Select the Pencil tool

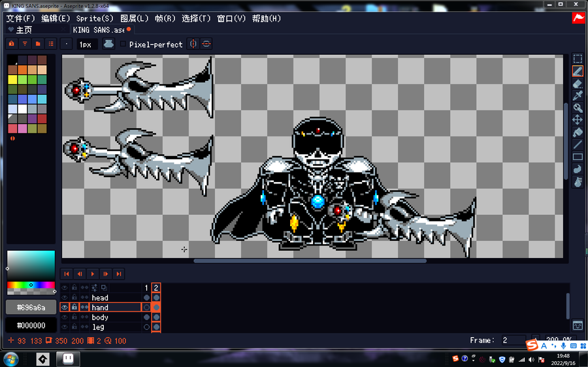578,71
